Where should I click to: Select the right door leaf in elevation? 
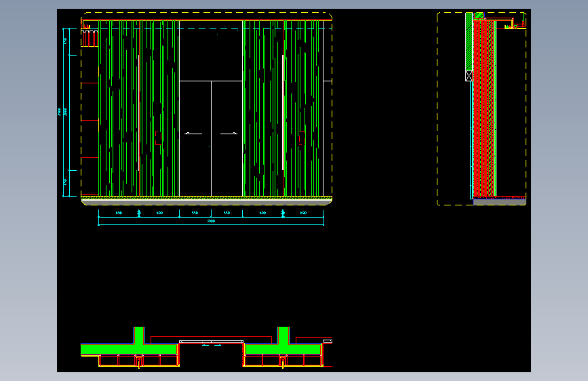pyautogui.click(x=227, y=138)
